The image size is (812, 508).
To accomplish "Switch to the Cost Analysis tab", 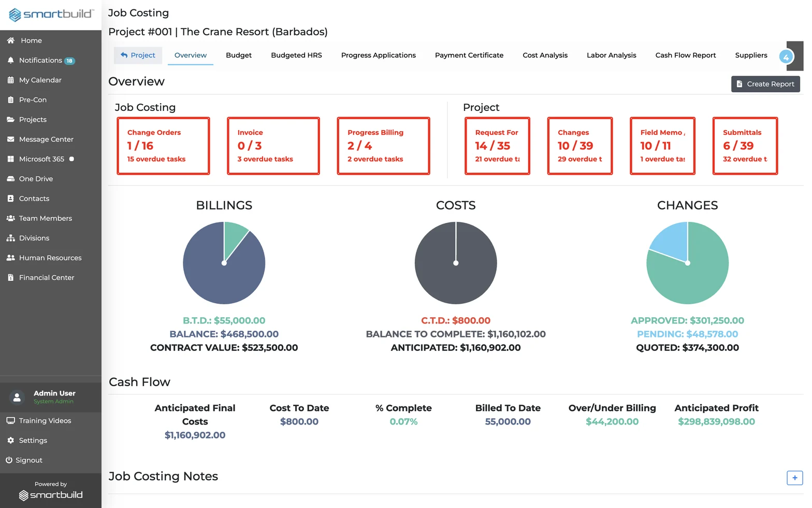I will click(545, 55).
